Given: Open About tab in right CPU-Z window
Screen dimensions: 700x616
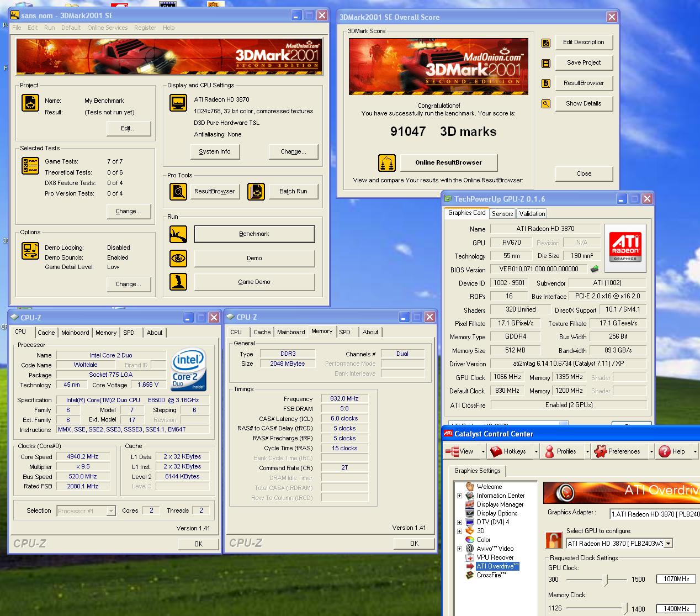Looking at the screenshot, I should (370, 332).
